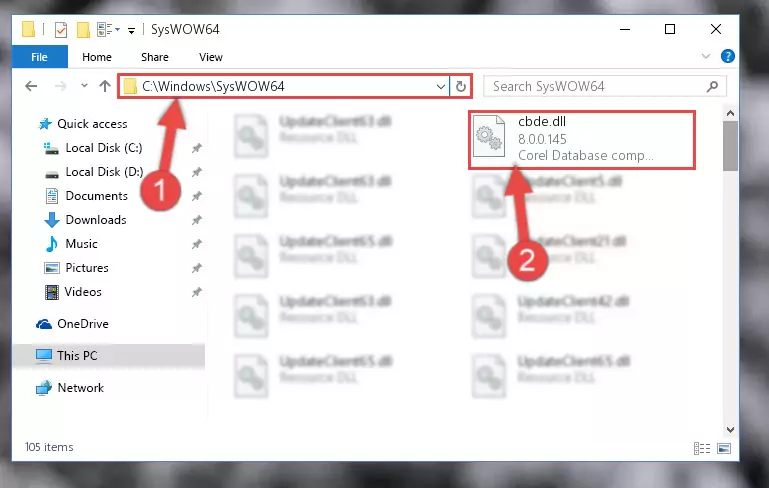Expand the address bar history dropdown
769x488 pixels.
[x=440, y=87]
